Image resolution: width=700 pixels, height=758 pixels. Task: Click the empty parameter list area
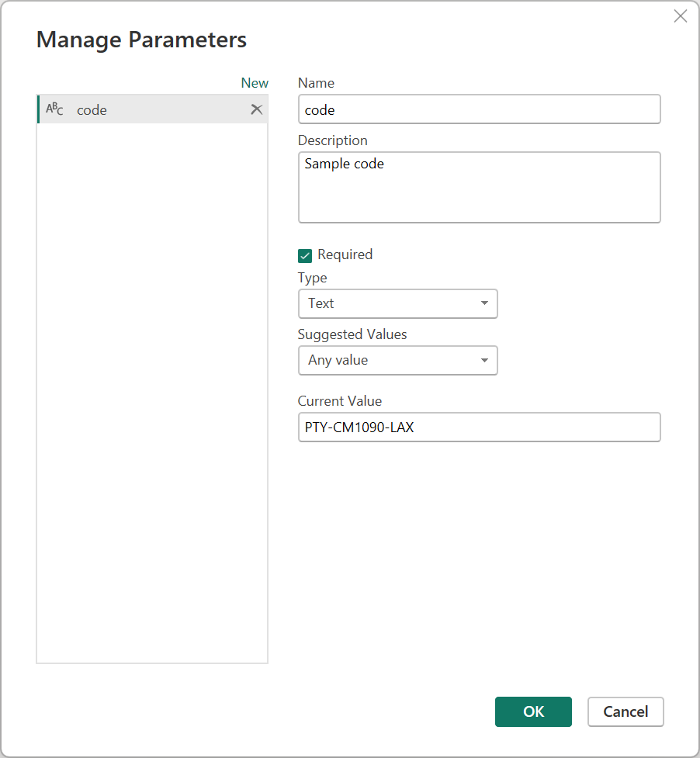[x=151, y=388]
